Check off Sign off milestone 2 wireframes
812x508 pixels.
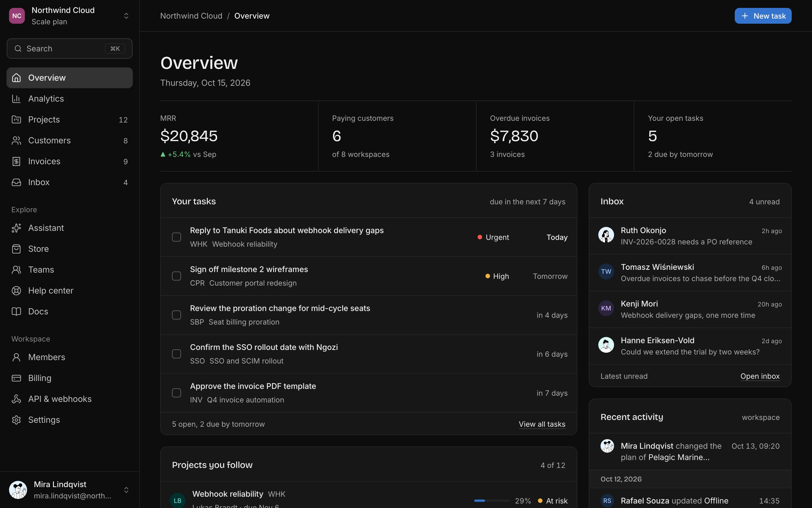click(x=176, y=276)
